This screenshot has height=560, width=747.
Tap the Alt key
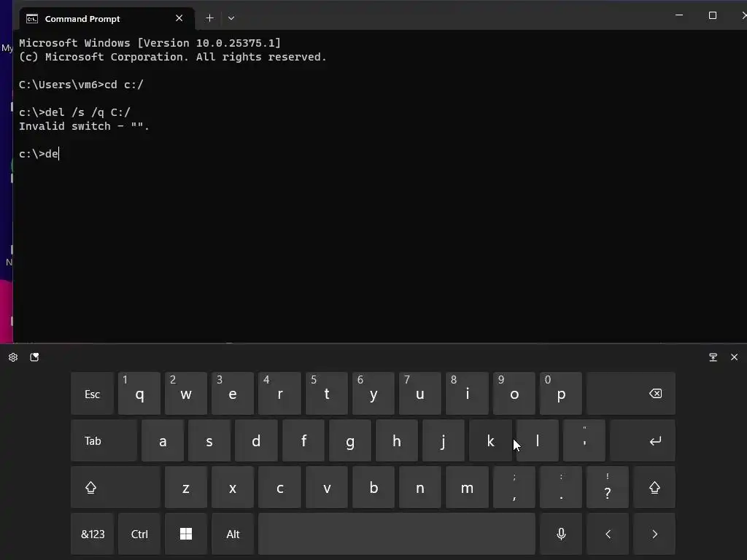click(x=233, y=534)
